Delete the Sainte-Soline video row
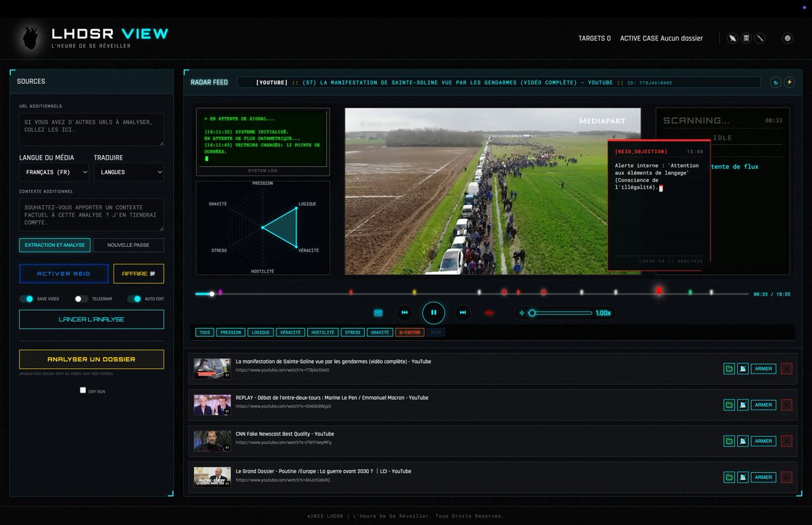This screenshot has width=812, height=525. [x=786, y=369]
